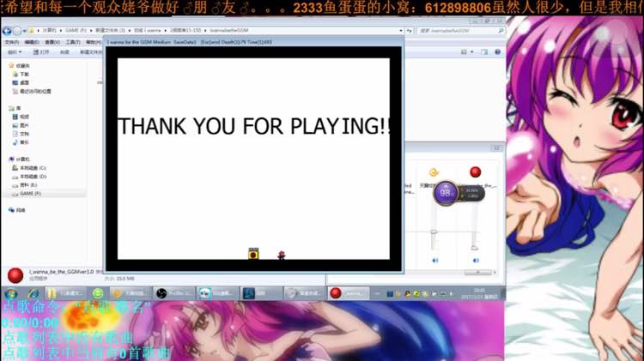The height and width of the screenshot is (361, 644).
Task: Click the 打开 toolbar button
Action: click(x=41, y=52)
